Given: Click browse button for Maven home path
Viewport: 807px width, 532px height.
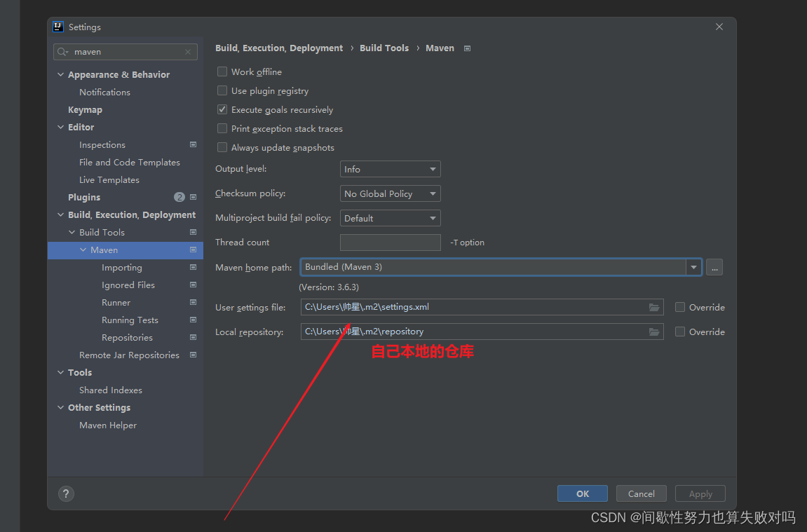Looking at the screenshot, I should click(714, 268).
